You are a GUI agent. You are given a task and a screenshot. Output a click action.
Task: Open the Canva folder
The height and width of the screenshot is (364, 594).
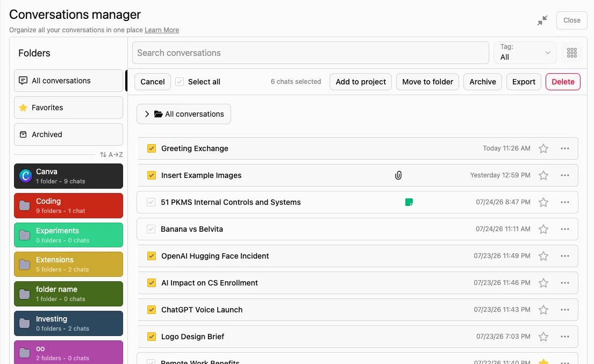point(69,176)
